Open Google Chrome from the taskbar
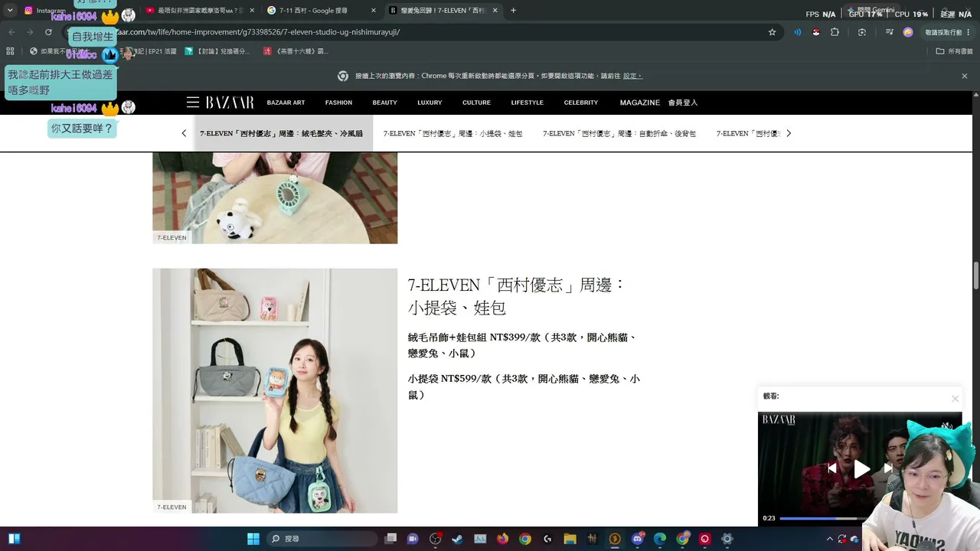 click(x=524, y=539)
